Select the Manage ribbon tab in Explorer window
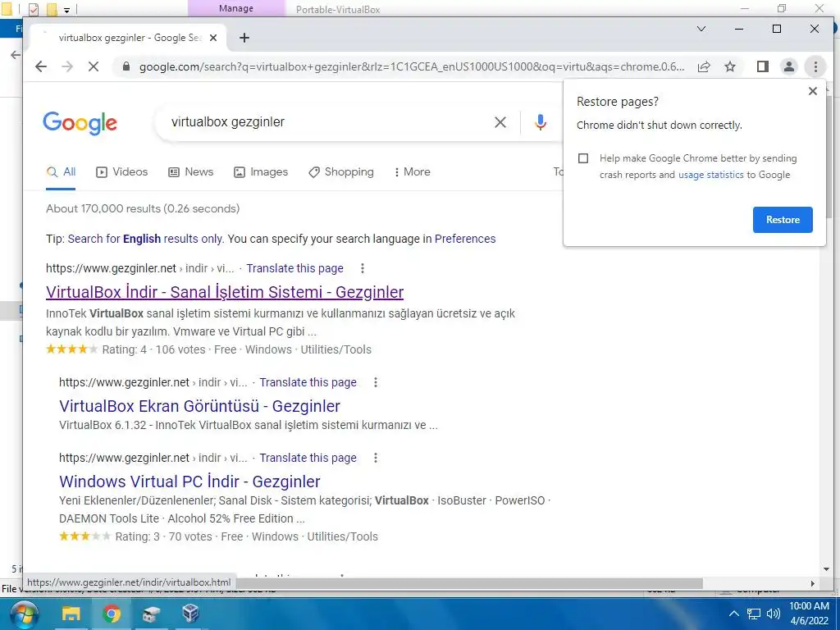Screen dimensions: 840x630 (x=236, y=8)
